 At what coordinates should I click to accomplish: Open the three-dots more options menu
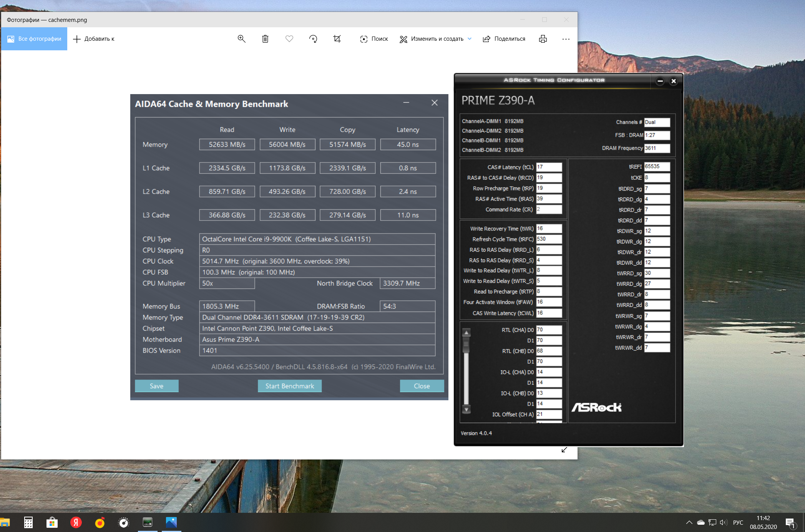[x=566, y=39]
